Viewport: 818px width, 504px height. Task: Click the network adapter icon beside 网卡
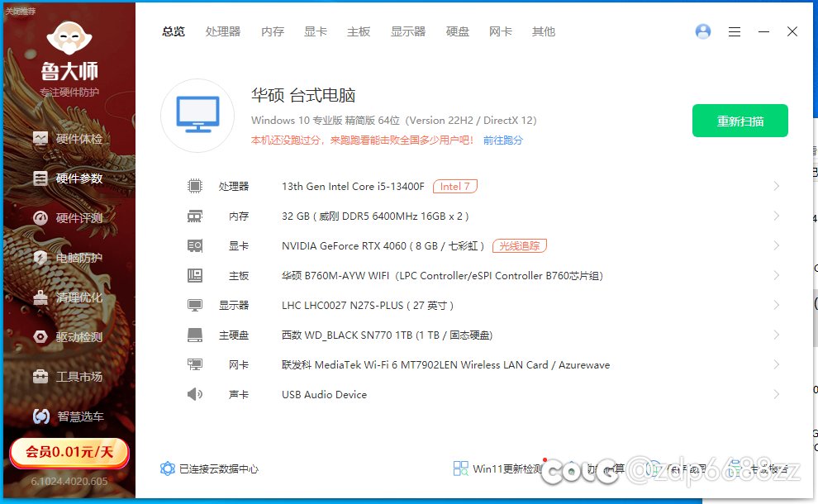coord(195,364)
